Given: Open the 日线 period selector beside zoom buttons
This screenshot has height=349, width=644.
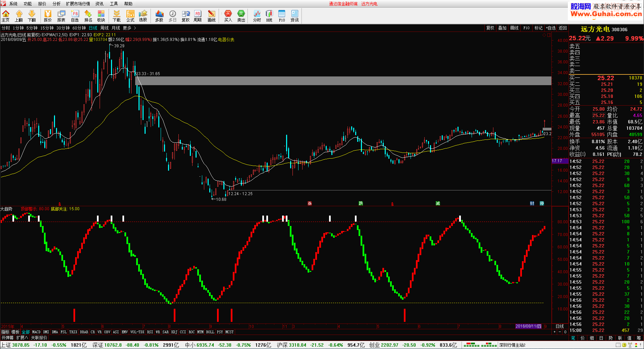Looking at the screenshot, I should (x=560, y=326).
